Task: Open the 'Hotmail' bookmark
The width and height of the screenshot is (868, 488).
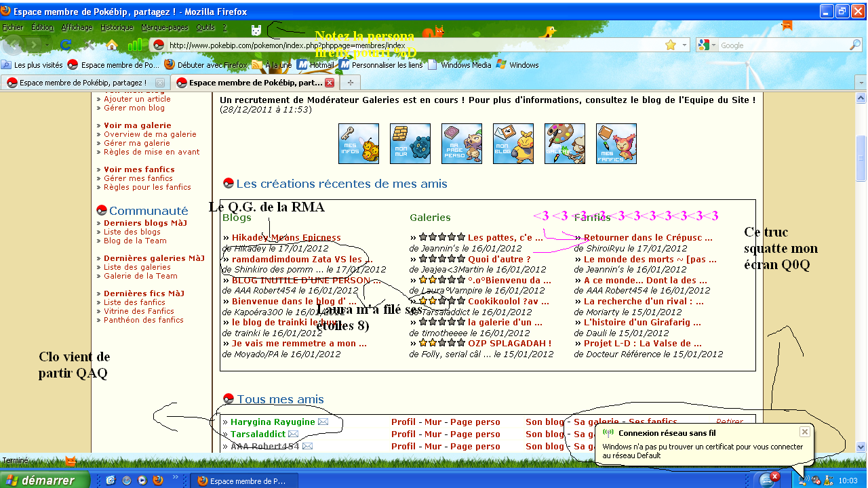Action: [315, 65]
